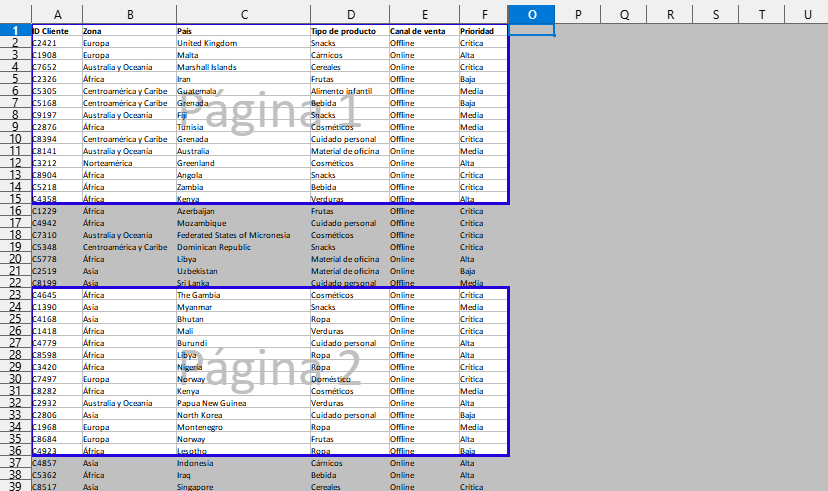Screen dimensions: 828x491
Task: Select the 'Alimento infantil' cell
Action: pos(341,91)
